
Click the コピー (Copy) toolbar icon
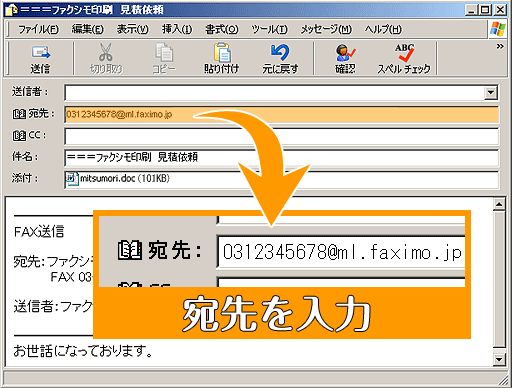pos(164,52)
